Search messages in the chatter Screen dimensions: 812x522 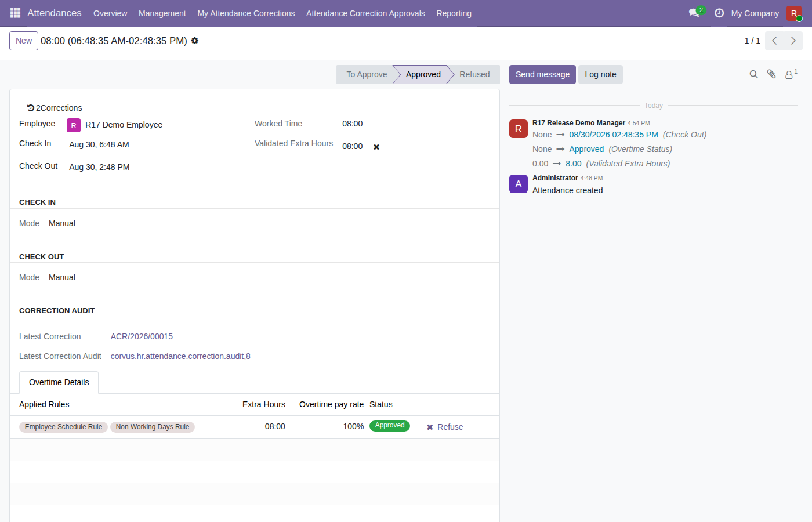pos(753,74)
